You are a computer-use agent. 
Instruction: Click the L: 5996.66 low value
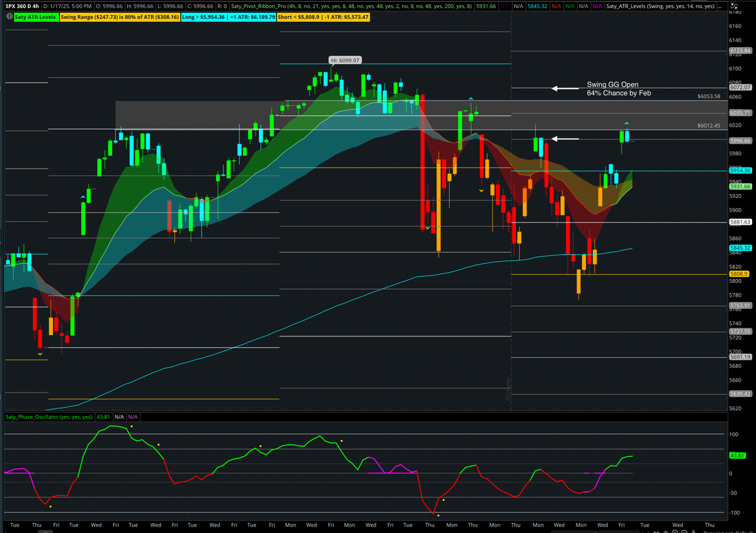(170, 6)
